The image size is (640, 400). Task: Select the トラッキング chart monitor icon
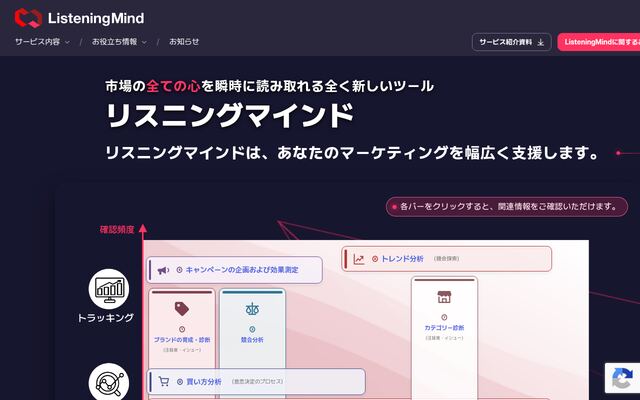(x=109, y=289)
